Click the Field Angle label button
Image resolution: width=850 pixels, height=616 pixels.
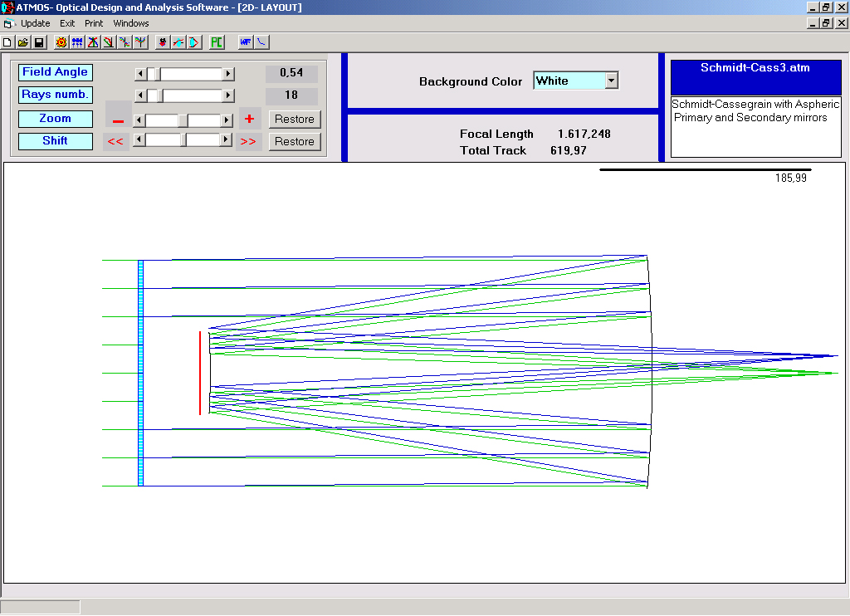click(x=56, y=72)
